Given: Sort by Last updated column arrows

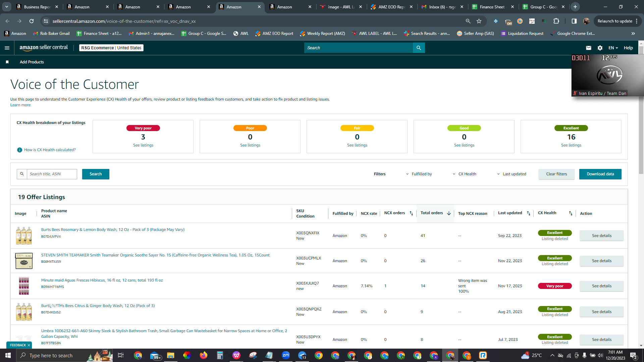Looking at the screenshot, I should point(529,213).
